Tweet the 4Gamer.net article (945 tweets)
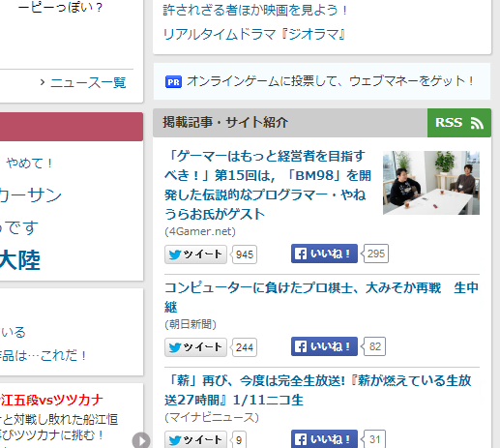Screen dimensions: 500x448 [x=195, y=254]
